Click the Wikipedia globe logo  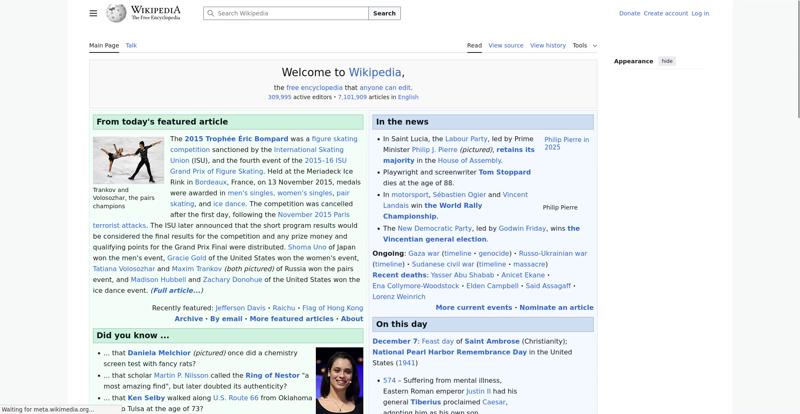coord(116,13)
